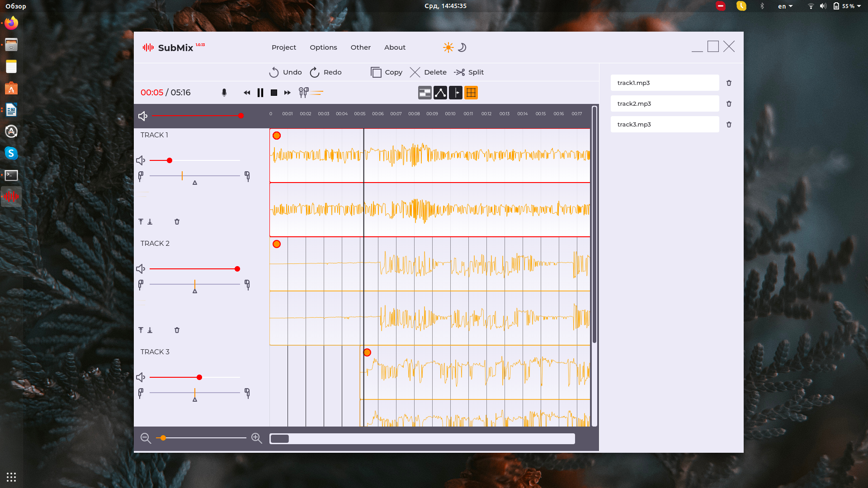The height and width of the screenshot is (488, 868).
Task: Open the en language dropdown in top bar
Action: click(x=785, y=6)
